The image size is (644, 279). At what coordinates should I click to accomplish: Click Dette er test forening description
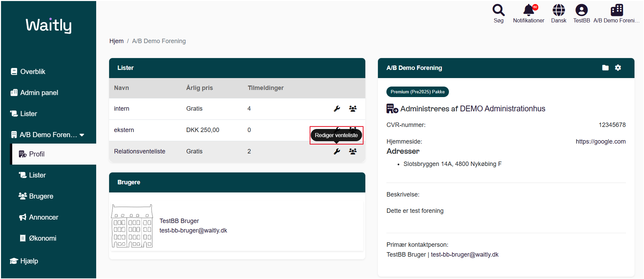pyautogui.click(x=415, y=211)
